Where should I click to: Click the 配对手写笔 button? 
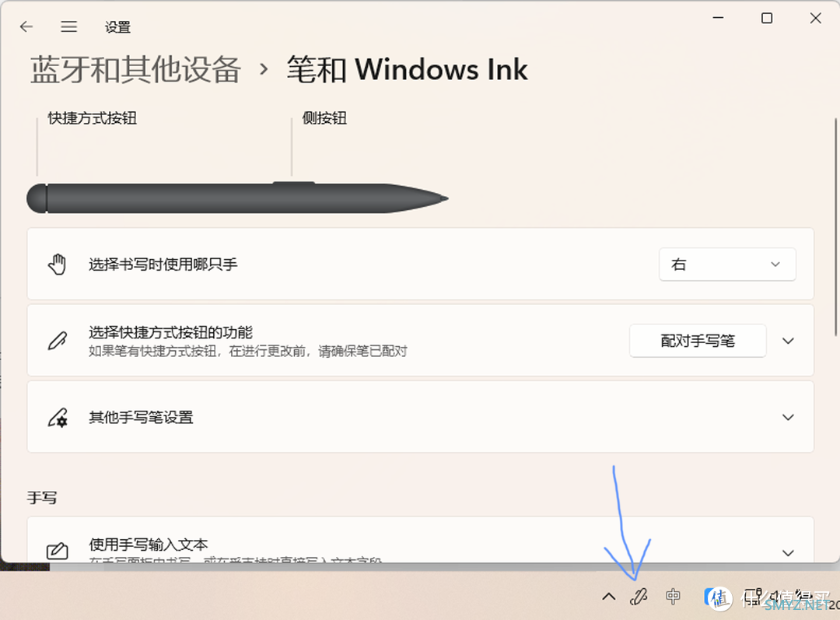[x=698, y=341]
